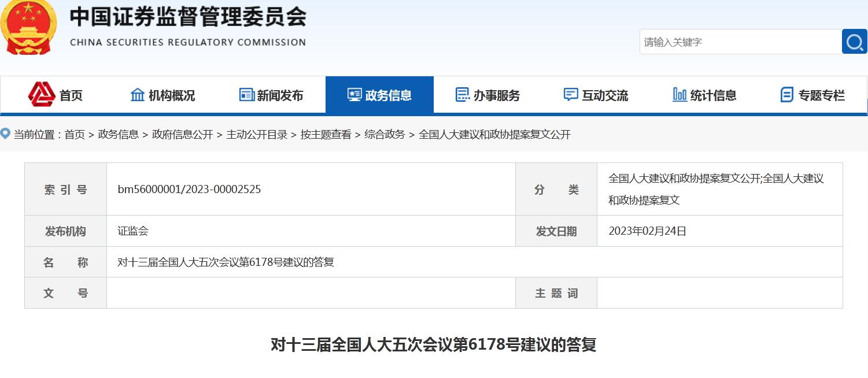This screenshot has height=378, width=868.
Task: Click the date 2023年02月24日
Action: tap(648, 231)
